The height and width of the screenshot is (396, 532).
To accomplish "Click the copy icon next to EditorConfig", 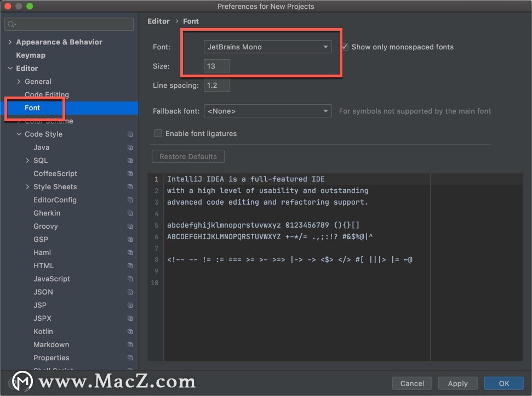I will pos(130,200).
